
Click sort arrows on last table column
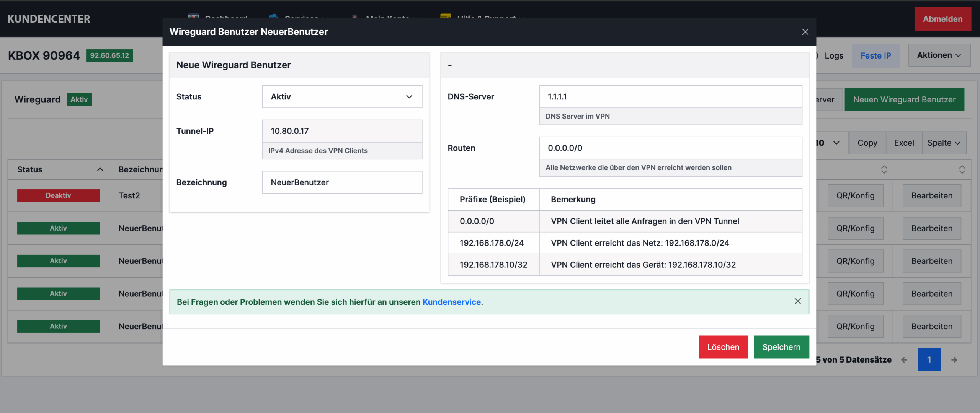point(962,169)
